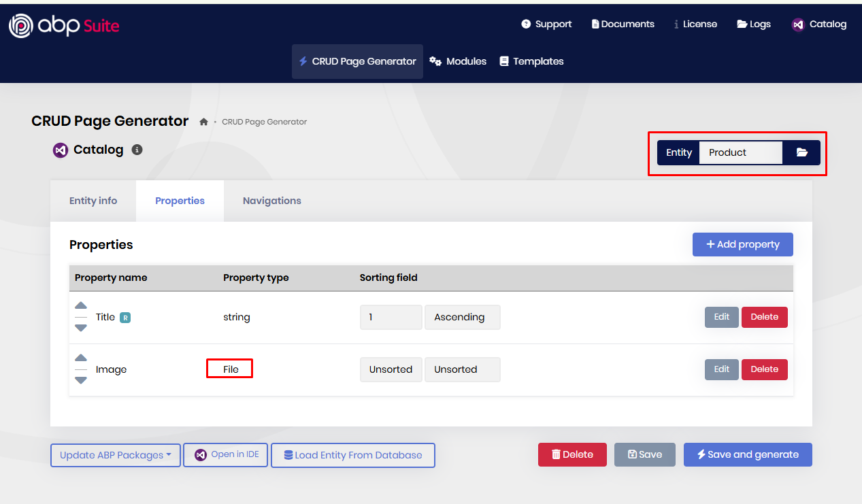Move Image property down with arrow
Viewport: 862px width, 504px height.
[81, 380]
